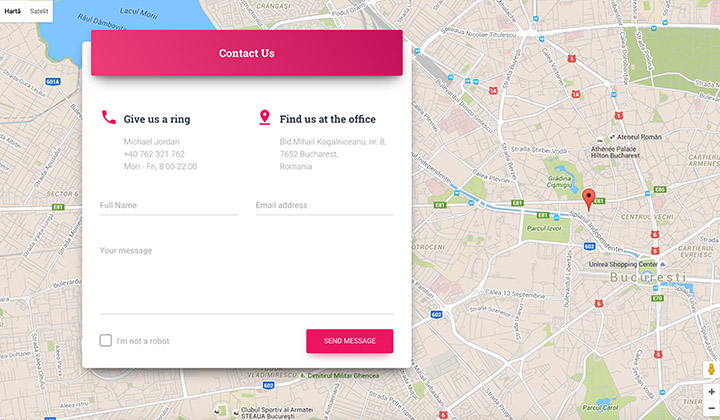Focus the Email address field

click(x=324, y=205)
